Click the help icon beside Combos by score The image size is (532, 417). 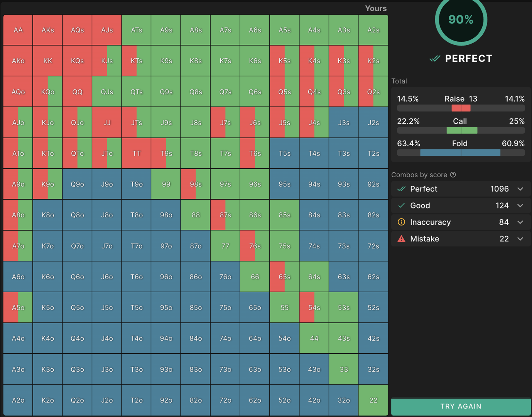point(453,175)
